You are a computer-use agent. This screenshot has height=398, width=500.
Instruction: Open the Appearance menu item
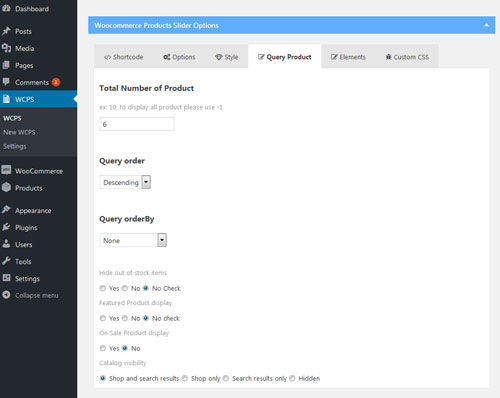(38, 210)
